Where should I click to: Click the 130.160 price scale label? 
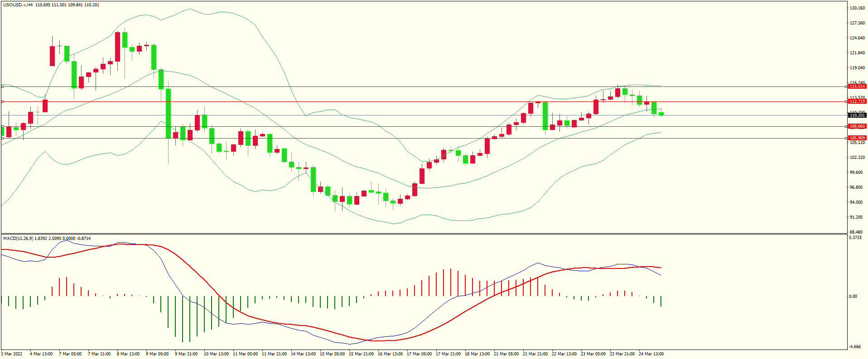point(858,8)
